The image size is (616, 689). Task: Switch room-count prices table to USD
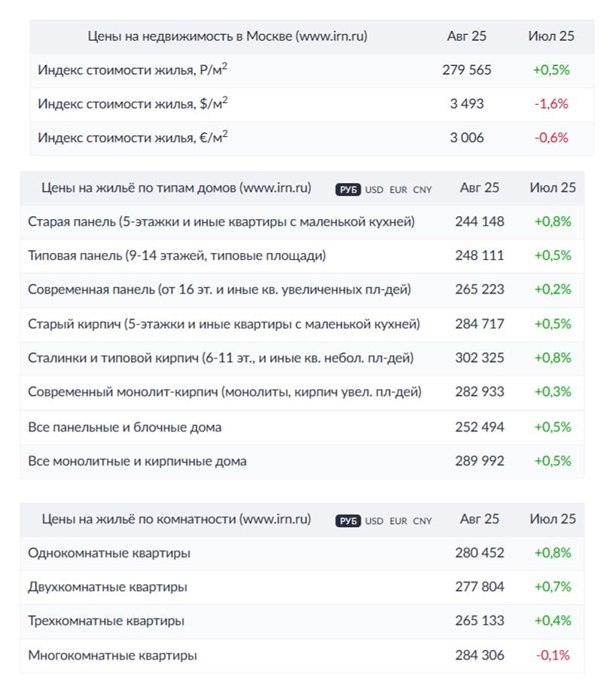point(372,520)
